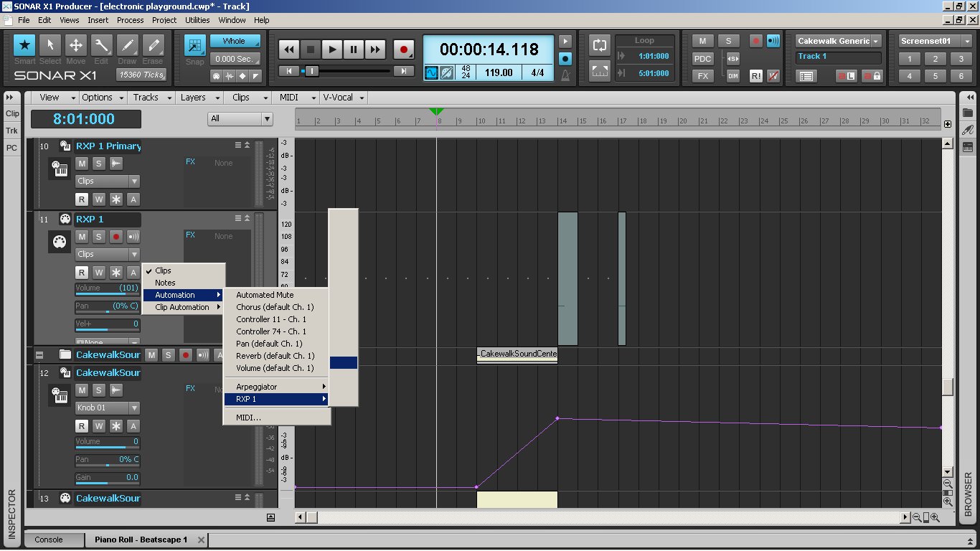Stop playback in the transport
This screenshot has width=980, height=551.
pyautogui.click(x=311, y=50)
